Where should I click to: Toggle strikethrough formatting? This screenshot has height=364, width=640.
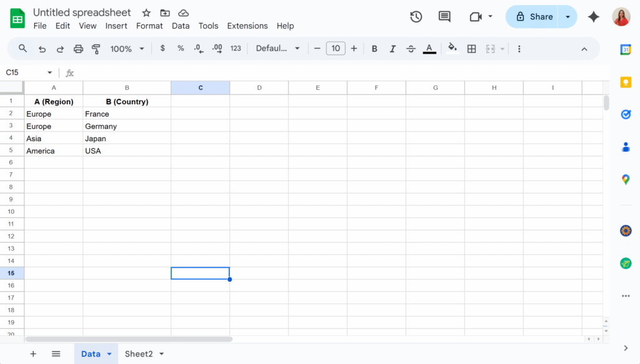(x=411, y=49)
